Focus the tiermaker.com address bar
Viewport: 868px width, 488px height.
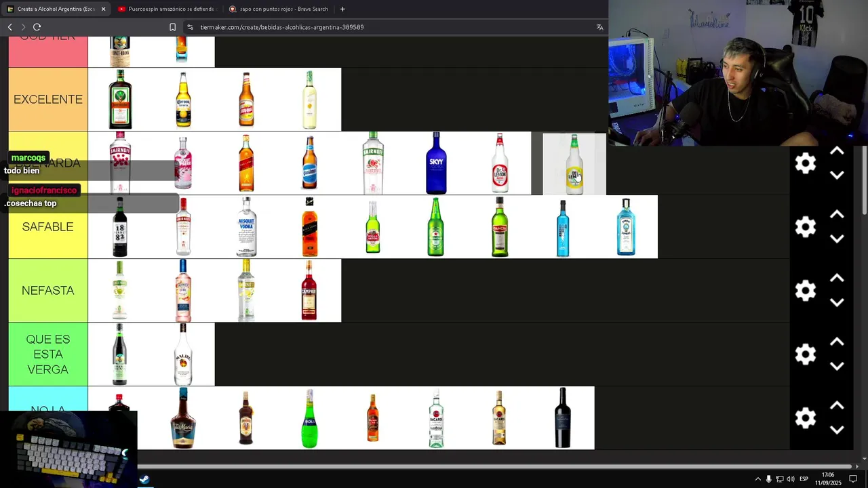click(393, 27)
